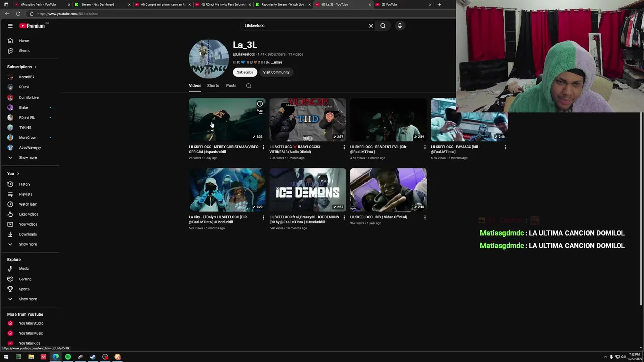The height and width of the screenshot is (362, 644).
Task: Subscribe to the La_3L channel
Action: pyautogui.click(x=245, y=72)
